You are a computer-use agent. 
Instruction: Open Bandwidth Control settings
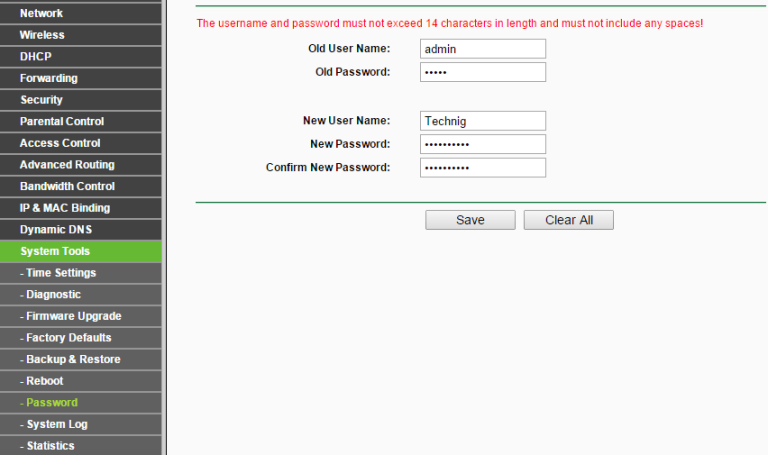67,186
